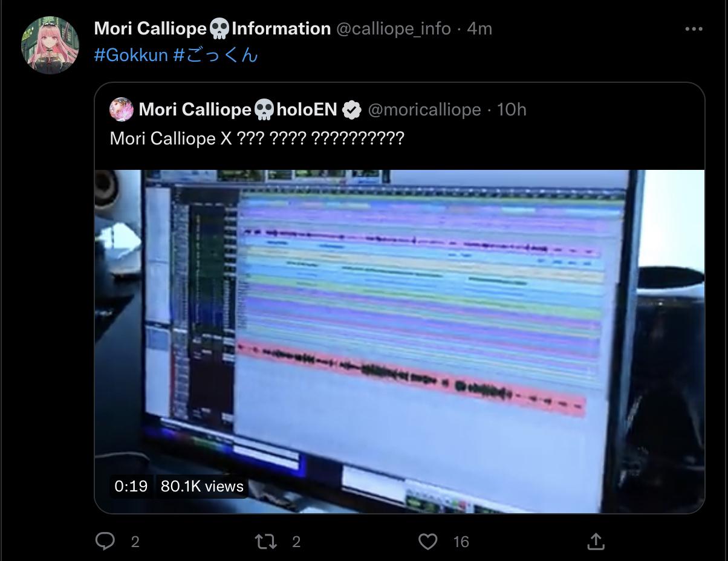Click the share upload icon
Viewport: 728px width, 561px height.
tap(595, 541)
